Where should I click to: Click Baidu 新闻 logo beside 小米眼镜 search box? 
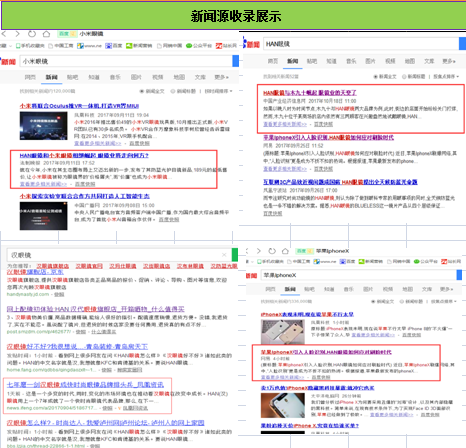(x=8, y=62)
